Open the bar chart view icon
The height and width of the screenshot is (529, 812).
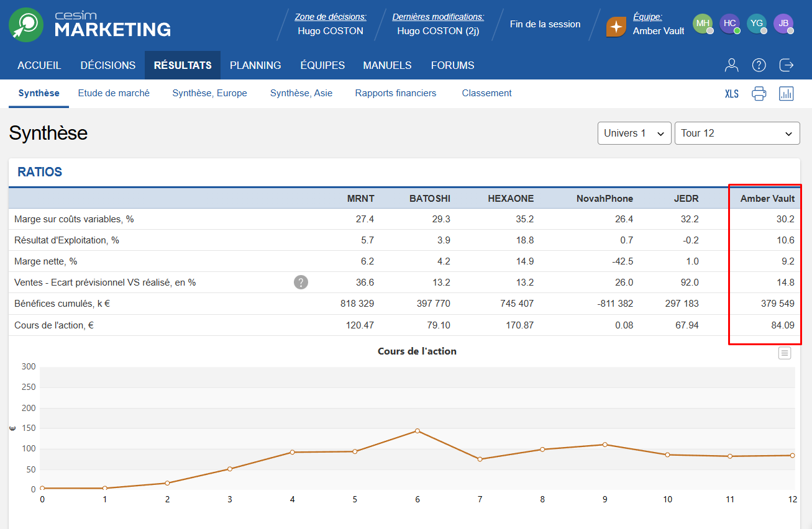(787, 94)
